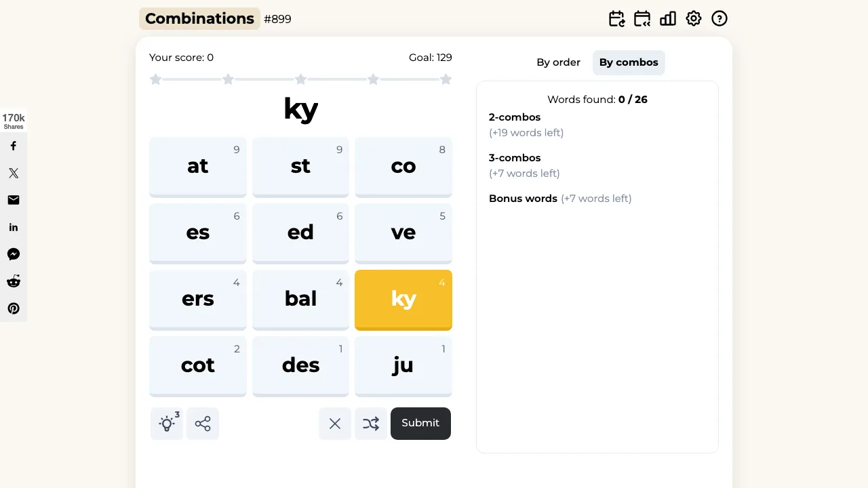Clear the current word with the X button
Viewport: 868px width, 488px height.
[335, 424]
